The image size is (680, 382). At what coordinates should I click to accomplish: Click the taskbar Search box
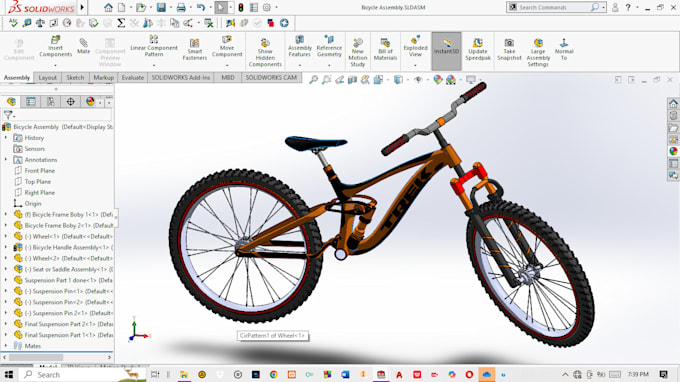point(81,374)
